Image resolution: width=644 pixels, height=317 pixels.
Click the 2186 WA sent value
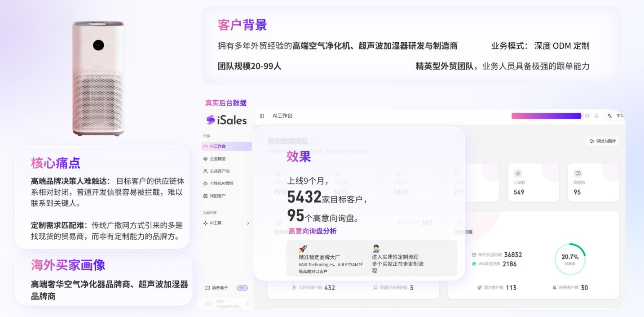coord(510,264)
